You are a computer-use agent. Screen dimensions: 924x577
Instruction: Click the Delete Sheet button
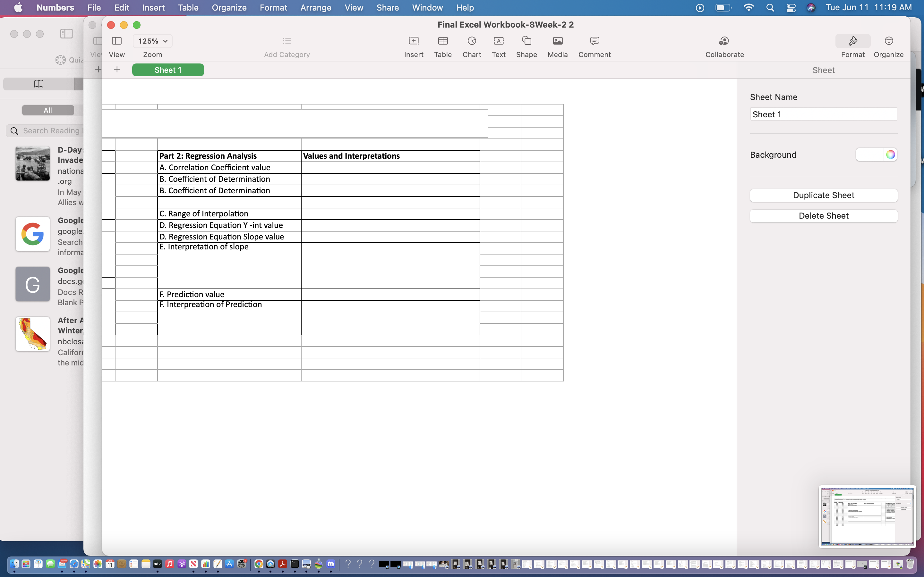click(823, 216)
